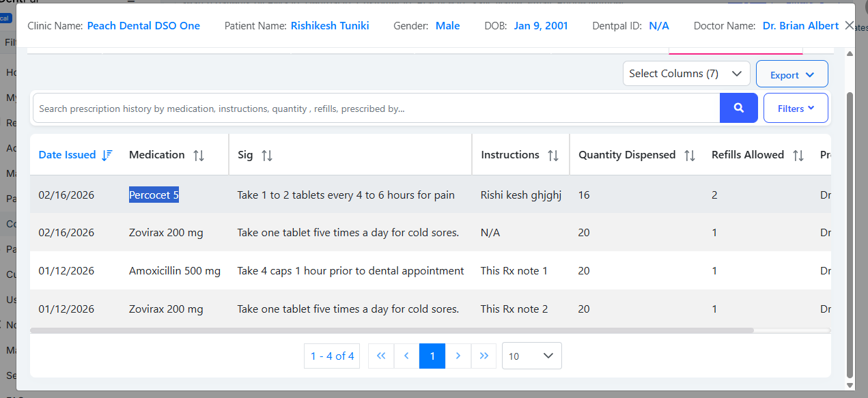Change rows per page from 10
The image size is (868, 398).
coord(531,356)
